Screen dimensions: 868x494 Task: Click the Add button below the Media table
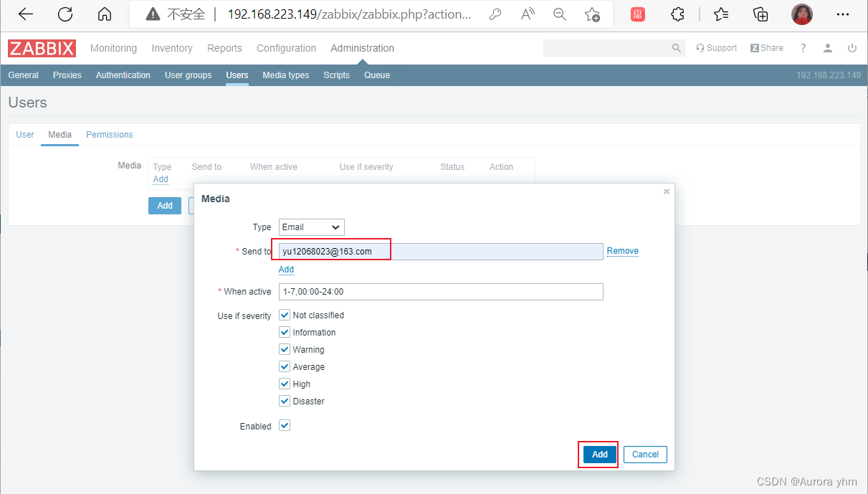click(165, 206)
